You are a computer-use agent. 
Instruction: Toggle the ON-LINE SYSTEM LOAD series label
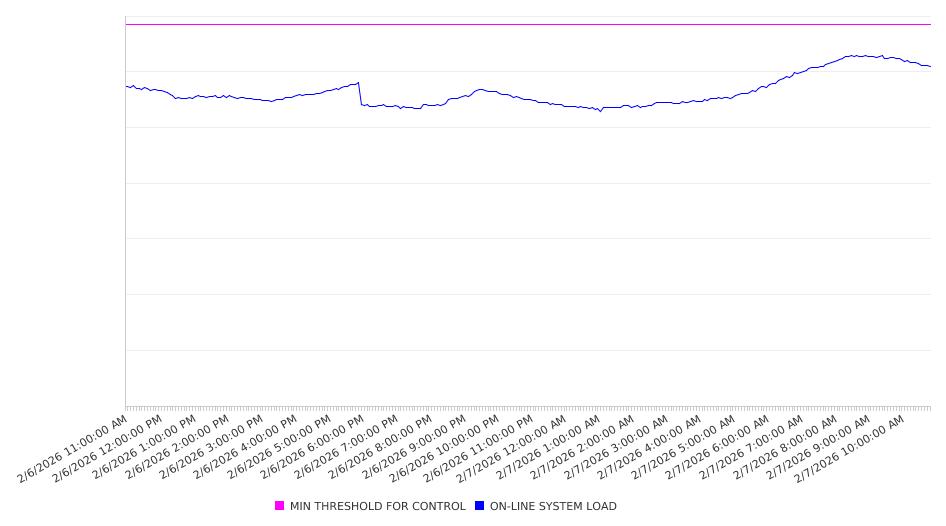coord(553,506)
